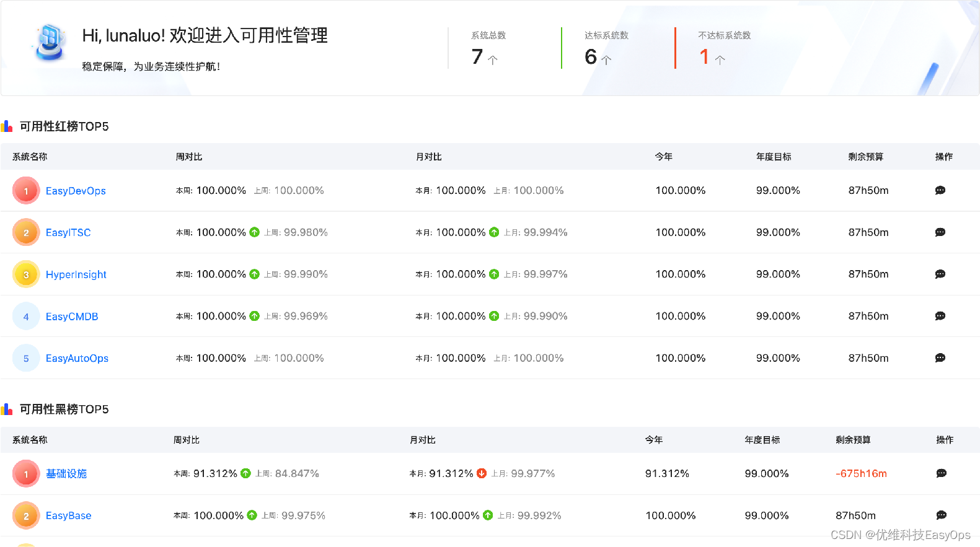Click 可用性黑榜TOP5 section title

64,409
